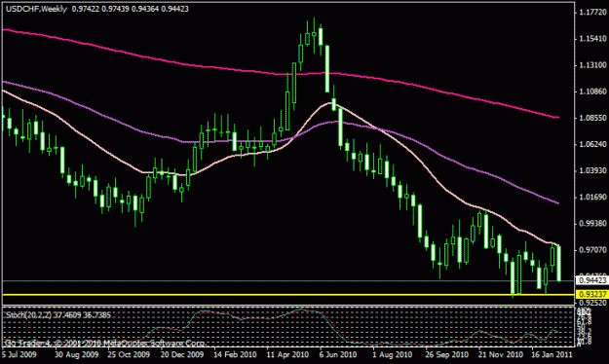The height and width of the screenshot is (364, 609).
Task: Click the 14 Feb 2010 date label
Action: pos(235,354)
